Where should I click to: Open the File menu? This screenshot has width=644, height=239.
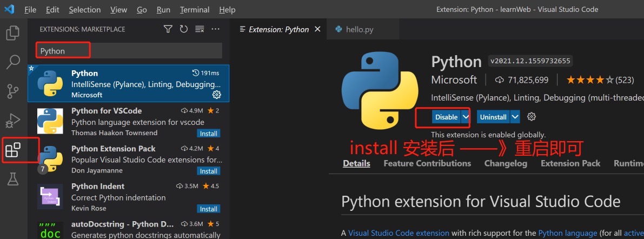pos(30,9)
